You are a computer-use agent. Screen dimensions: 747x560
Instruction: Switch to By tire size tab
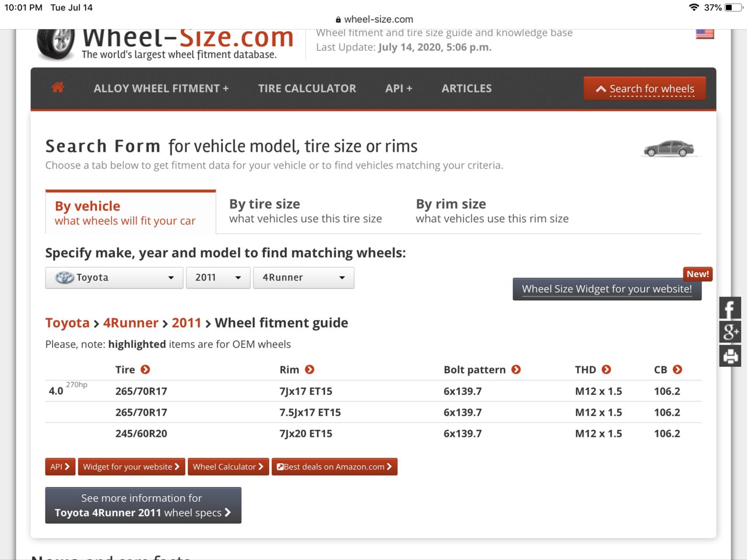point(305,211)
